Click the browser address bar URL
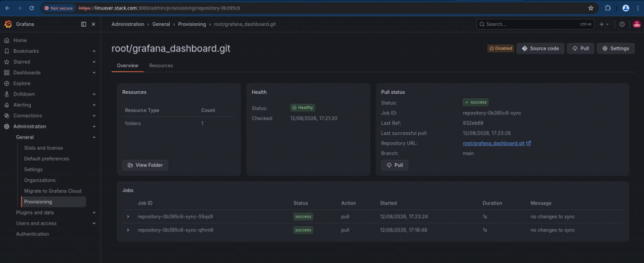This screenshot has height=263, width=644. (x=159, y=8)
